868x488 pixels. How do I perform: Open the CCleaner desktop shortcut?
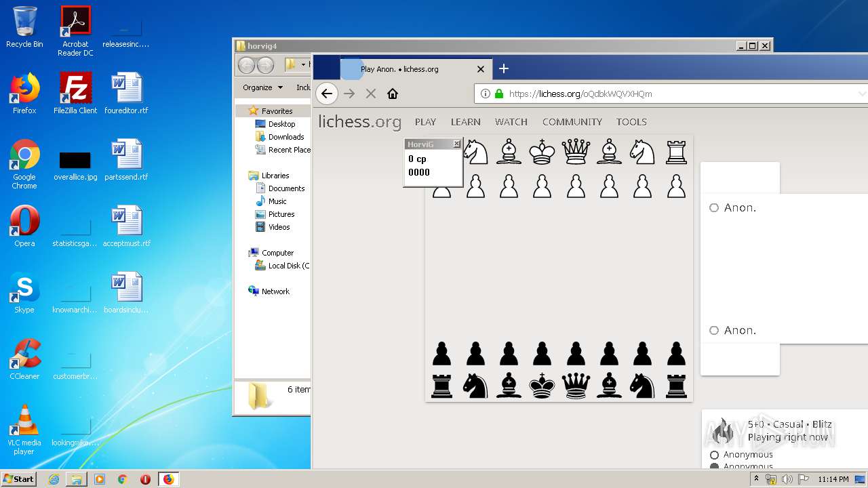[24, 359]
